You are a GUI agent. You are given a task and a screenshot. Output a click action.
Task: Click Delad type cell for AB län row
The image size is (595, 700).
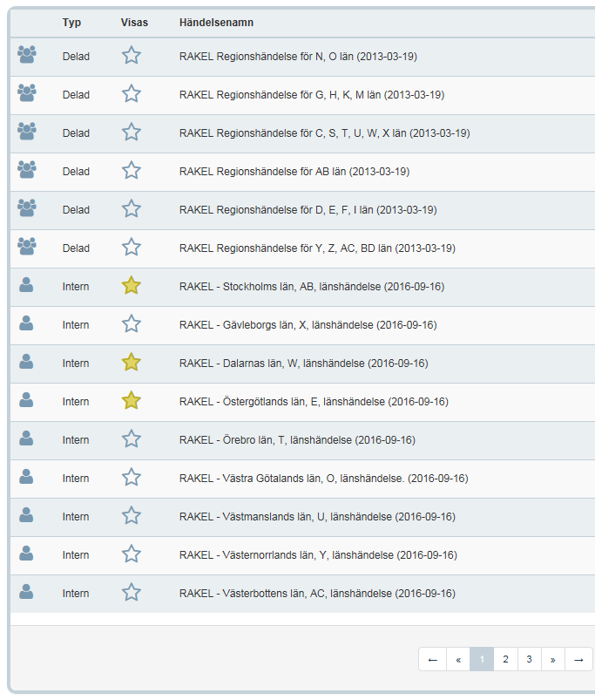[76, 172]
